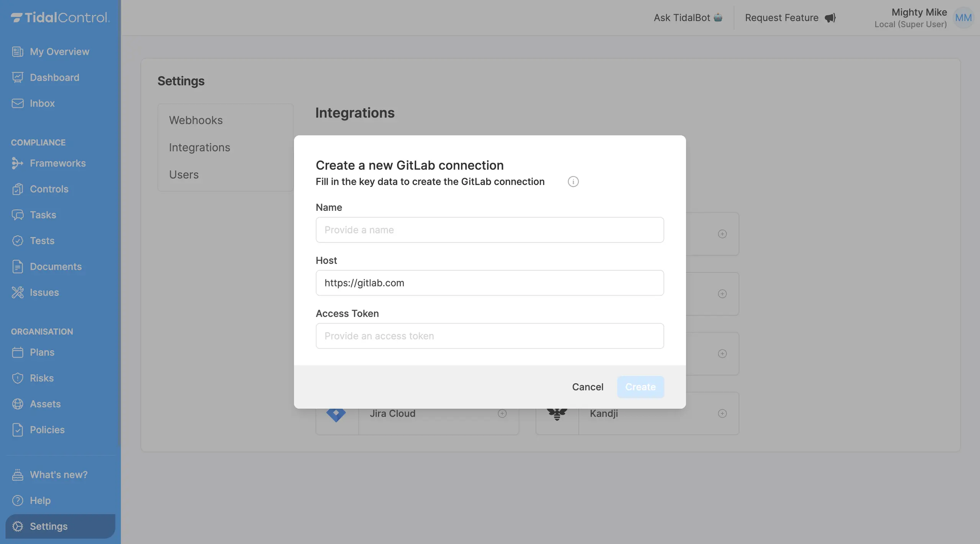
Task: Click the Kandji bee logo icon
Action: (x=557, y=415)
